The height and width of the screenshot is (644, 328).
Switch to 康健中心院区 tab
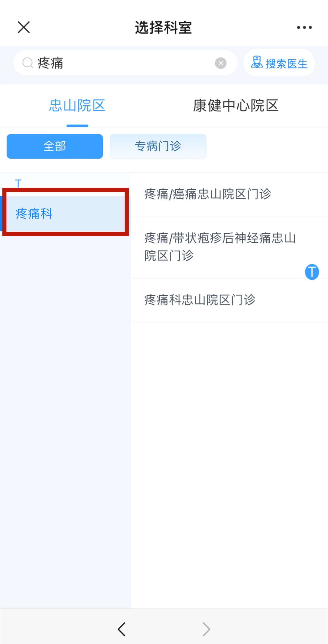pos(236,106)
